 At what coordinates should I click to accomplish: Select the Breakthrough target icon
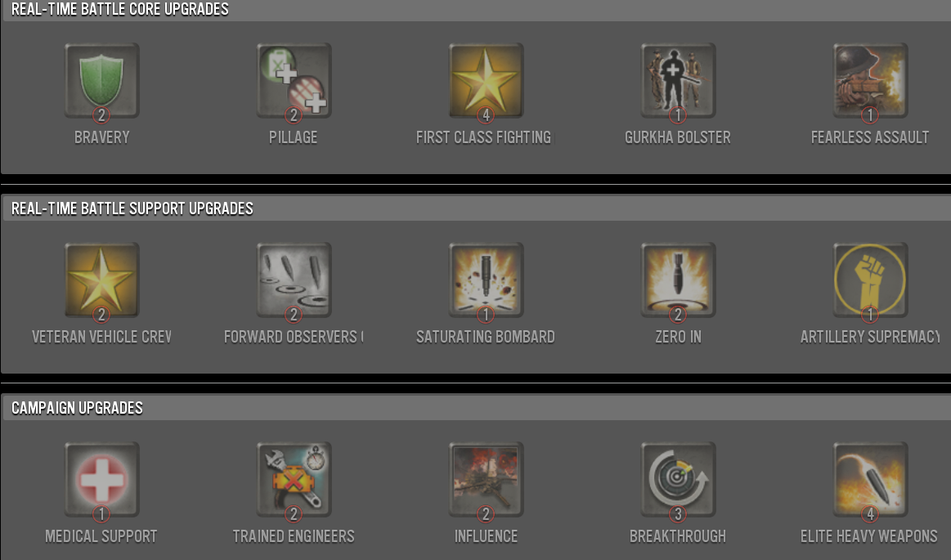click(x=678, y=479)
